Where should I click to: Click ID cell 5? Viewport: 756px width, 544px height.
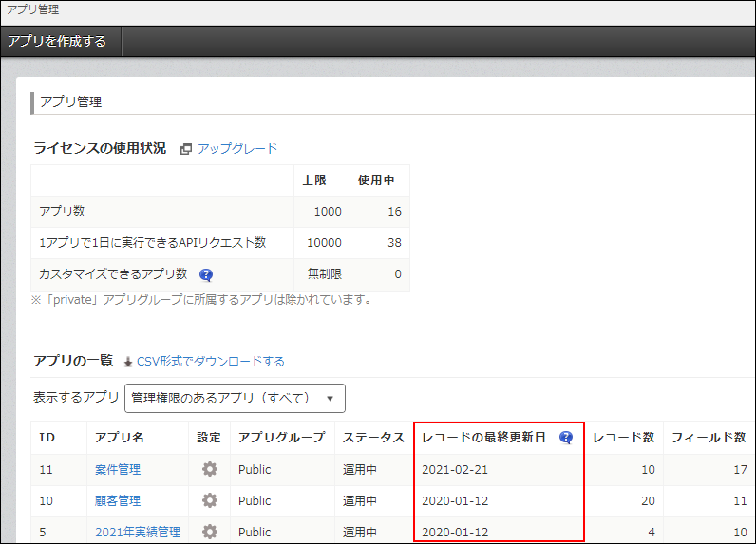tap(43, 532)
